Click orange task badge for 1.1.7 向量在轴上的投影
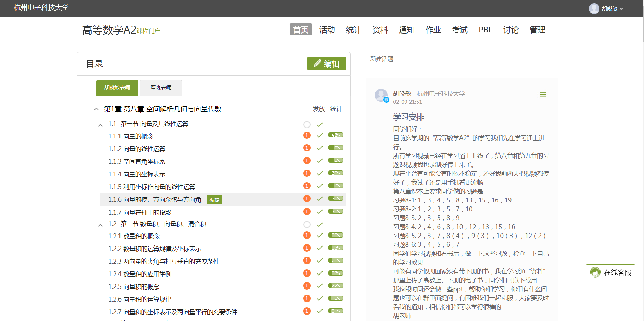 pos(307,211)
